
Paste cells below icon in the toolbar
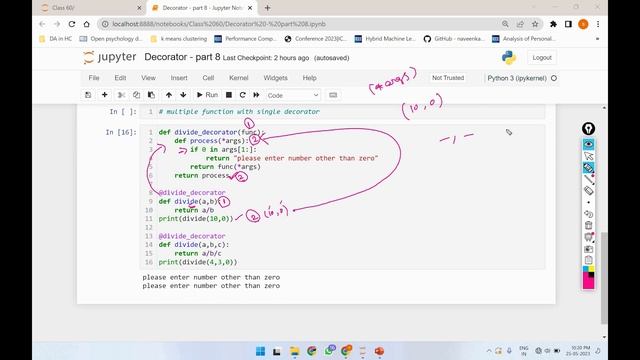[x=151, y=95]
